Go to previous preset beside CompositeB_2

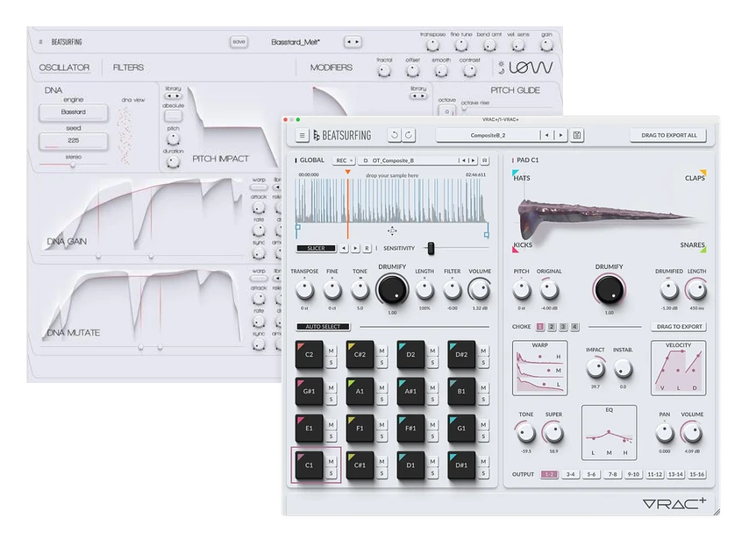[x=546, y=135]
